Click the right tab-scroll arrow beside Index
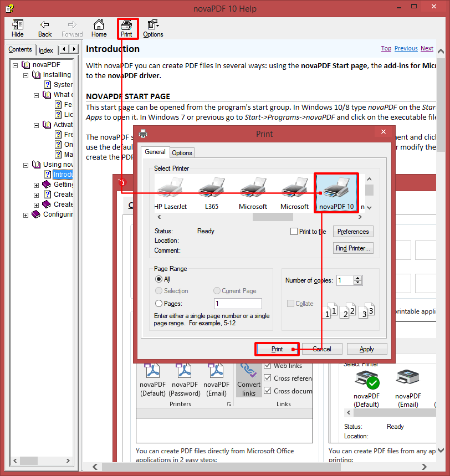Image resolution: width=450 pixels, height=476 pixels. (74, 49)
